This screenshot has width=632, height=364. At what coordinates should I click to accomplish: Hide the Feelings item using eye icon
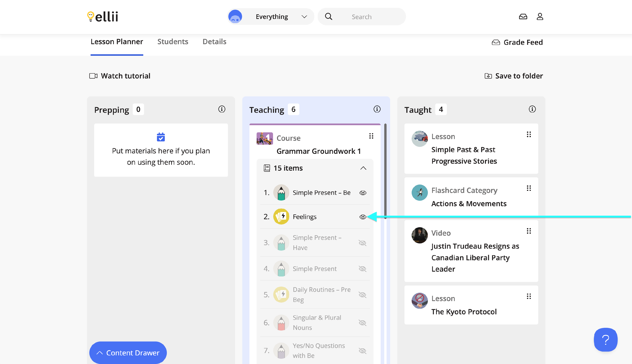point(363,217)
